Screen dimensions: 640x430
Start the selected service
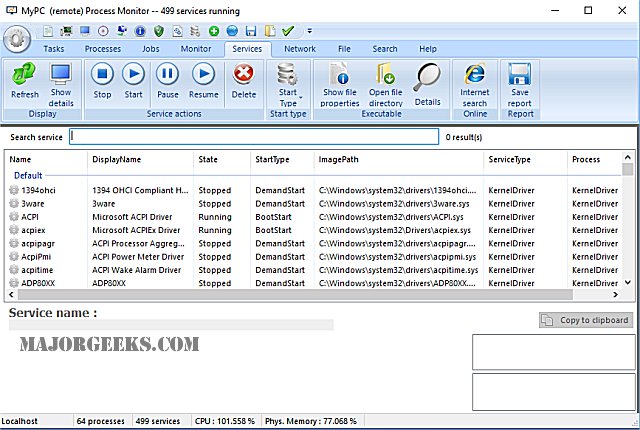tap(133, 80)
